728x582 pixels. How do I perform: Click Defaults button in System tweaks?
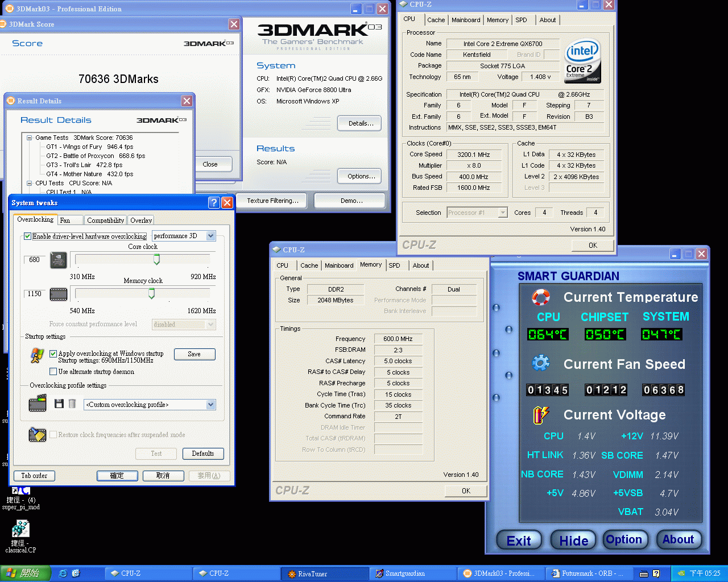tap(203, 454)
